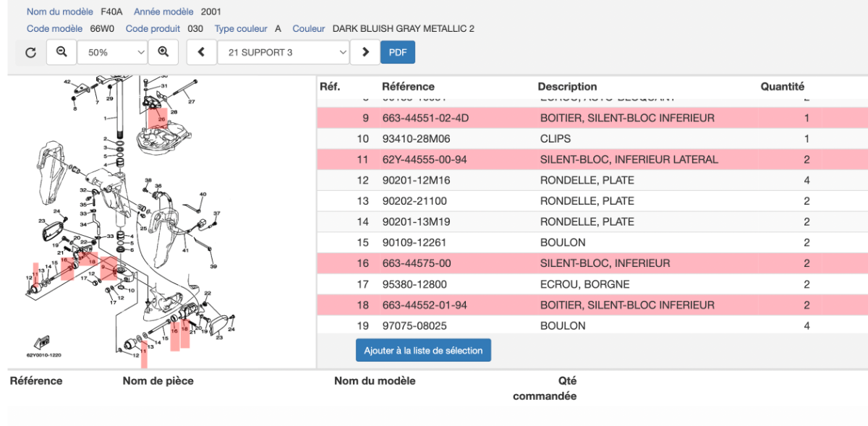This screenshot has height=426, width=868.
Task: Click quantity 4 in row 12
Action: click(807, 180)
